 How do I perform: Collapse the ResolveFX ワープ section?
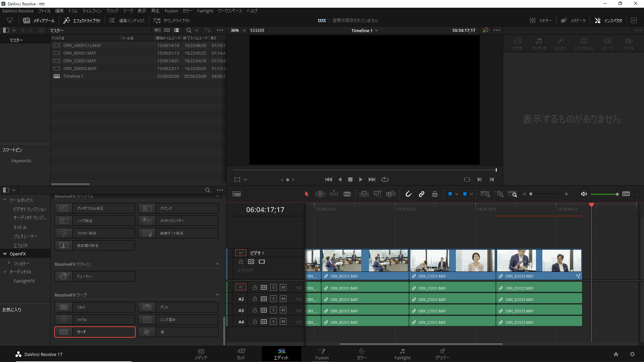[217, 295]
